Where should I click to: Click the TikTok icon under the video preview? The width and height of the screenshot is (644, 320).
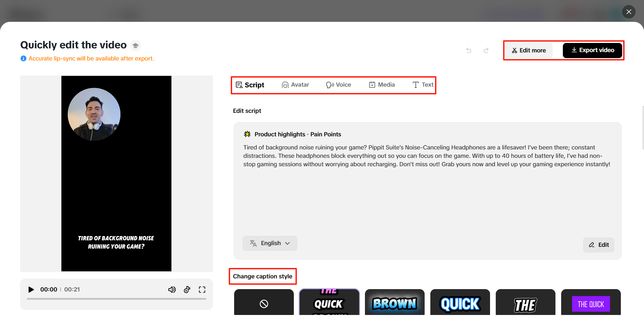tap(187, 289)
